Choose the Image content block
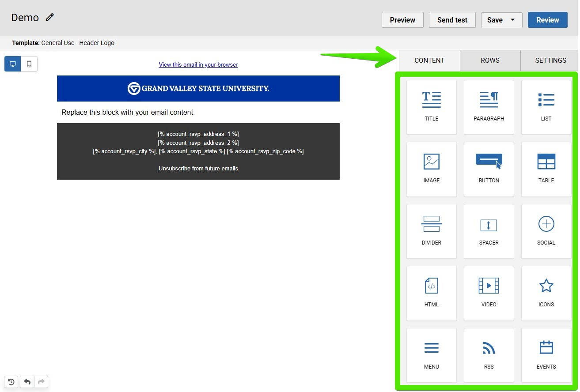 click(431, 169)
